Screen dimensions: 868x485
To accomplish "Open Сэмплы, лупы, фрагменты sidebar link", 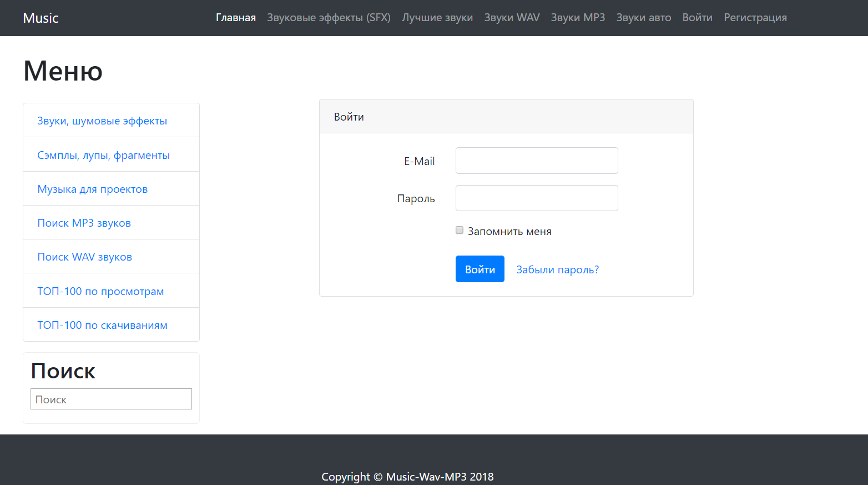I will point(103,156).
